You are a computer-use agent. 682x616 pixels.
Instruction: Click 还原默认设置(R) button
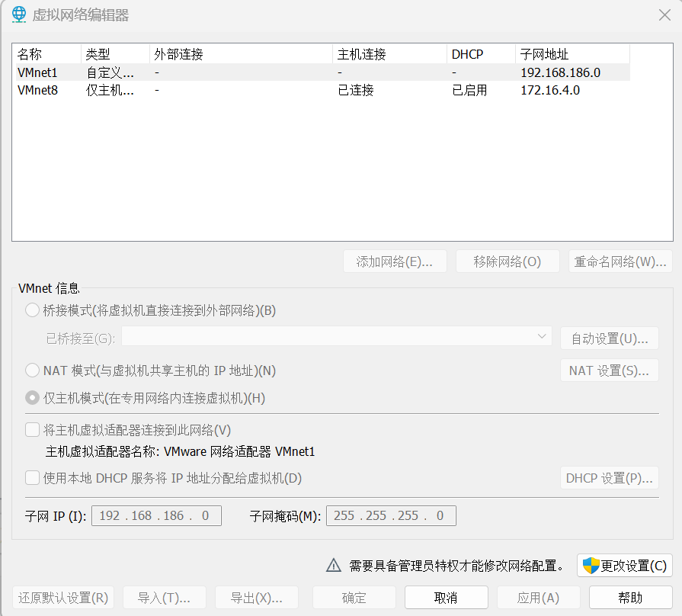click(x=63, y=598)
